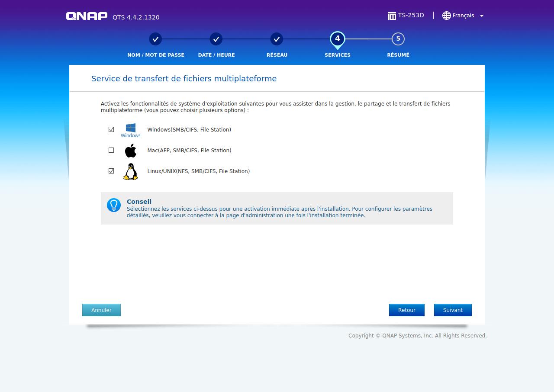
Task: Uncheck the Linux/UNIX NFS checkbox
Action: [111, 171]
